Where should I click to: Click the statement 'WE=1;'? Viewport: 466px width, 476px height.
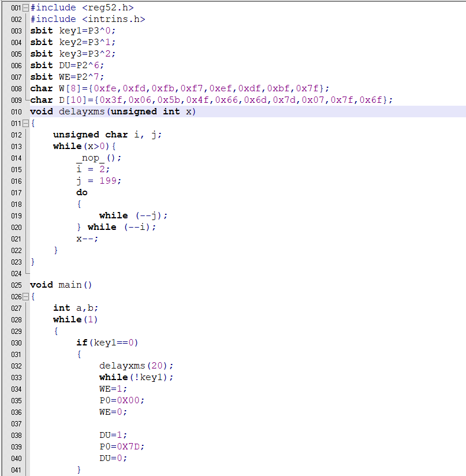(x=113, y=389)
